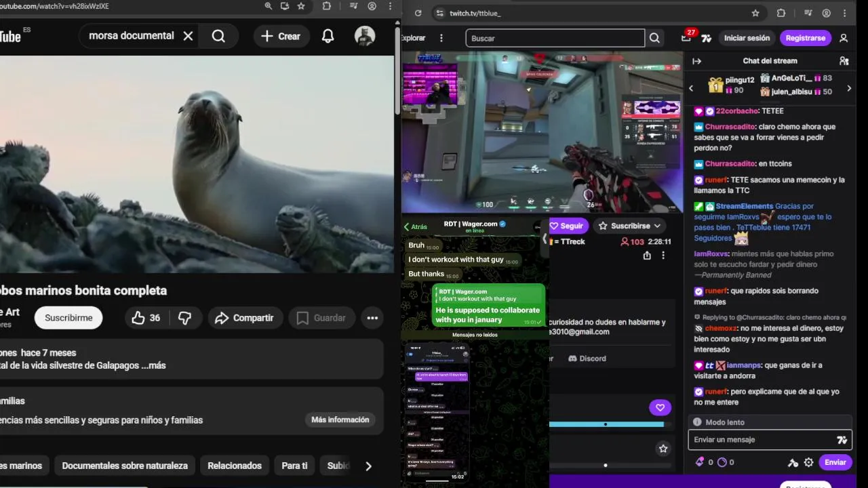Click the Crear button on YouTube
868x488 pixels.
280,36
